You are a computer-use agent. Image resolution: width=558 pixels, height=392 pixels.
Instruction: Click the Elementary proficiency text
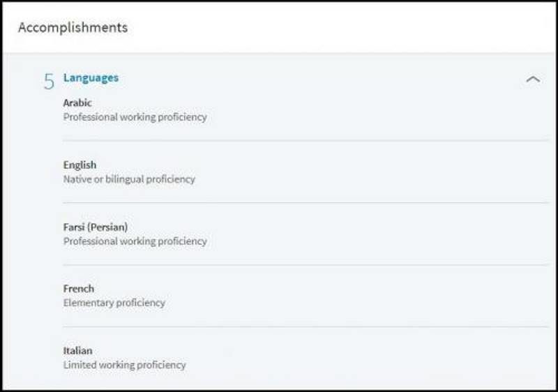point(114,303)
